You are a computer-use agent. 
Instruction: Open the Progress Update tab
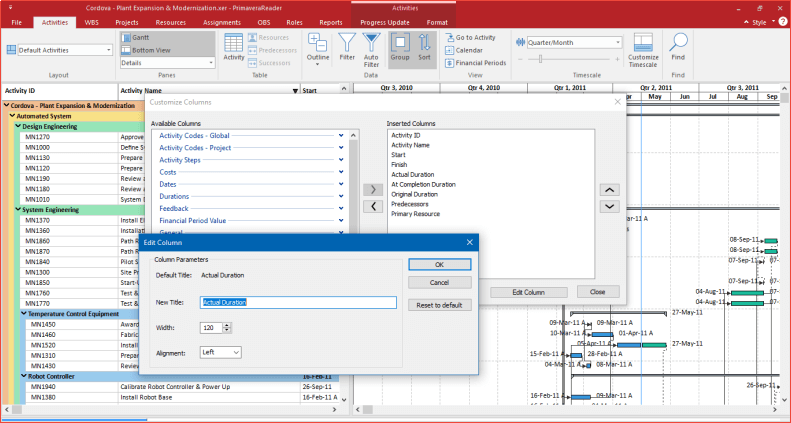click(x=385, y=22)
